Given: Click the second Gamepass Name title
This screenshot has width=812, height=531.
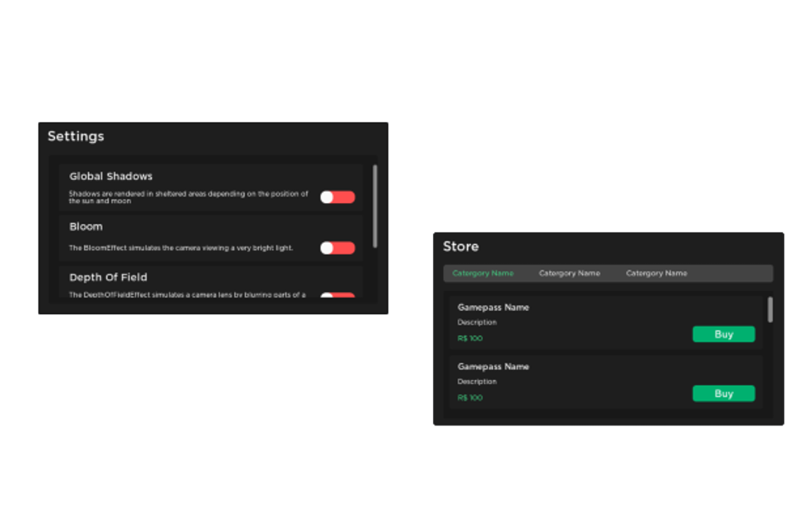Looking at the screenshot, I should click(x=493, y=366).
